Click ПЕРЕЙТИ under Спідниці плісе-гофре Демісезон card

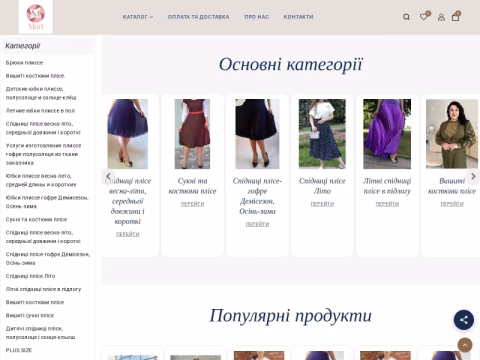(257, 224)
